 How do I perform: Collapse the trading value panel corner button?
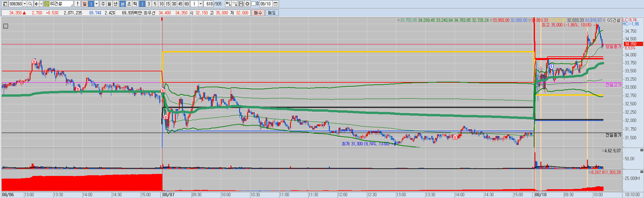point(642,171)
